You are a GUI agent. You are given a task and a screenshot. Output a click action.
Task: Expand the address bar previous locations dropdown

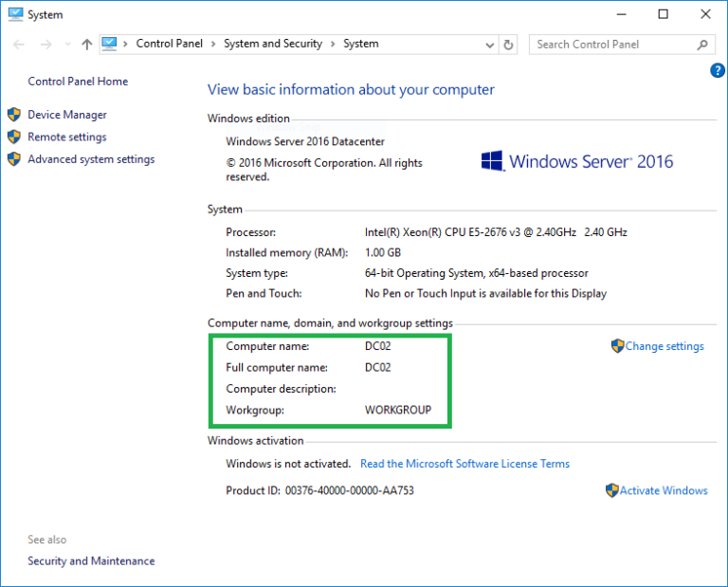490,45
